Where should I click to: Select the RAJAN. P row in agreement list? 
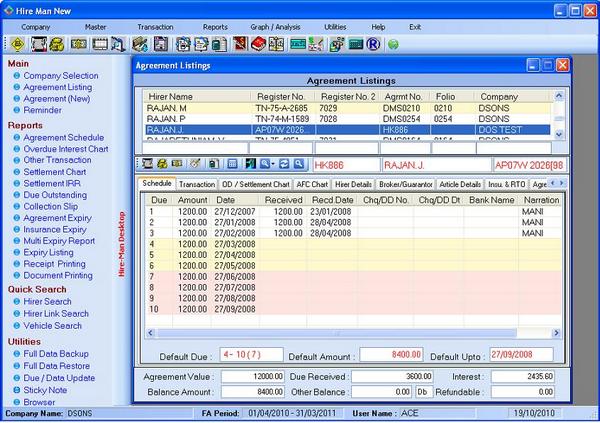[347, 119]
